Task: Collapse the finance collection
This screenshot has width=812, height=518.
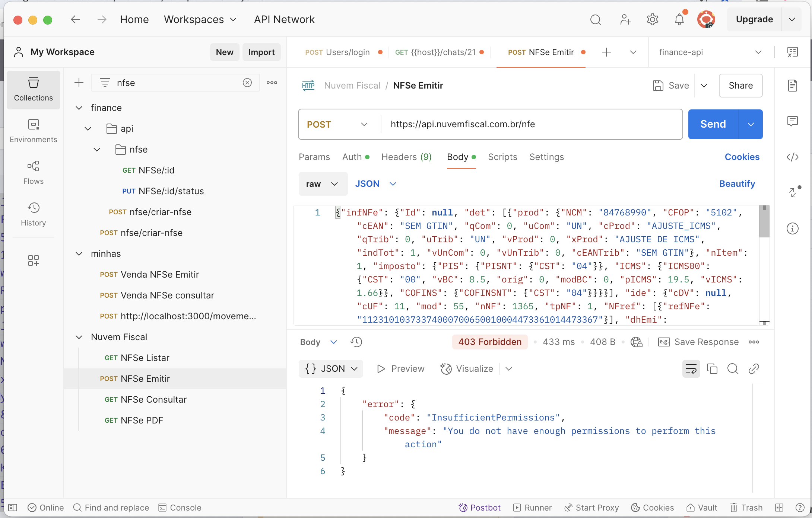Action: 79,108
